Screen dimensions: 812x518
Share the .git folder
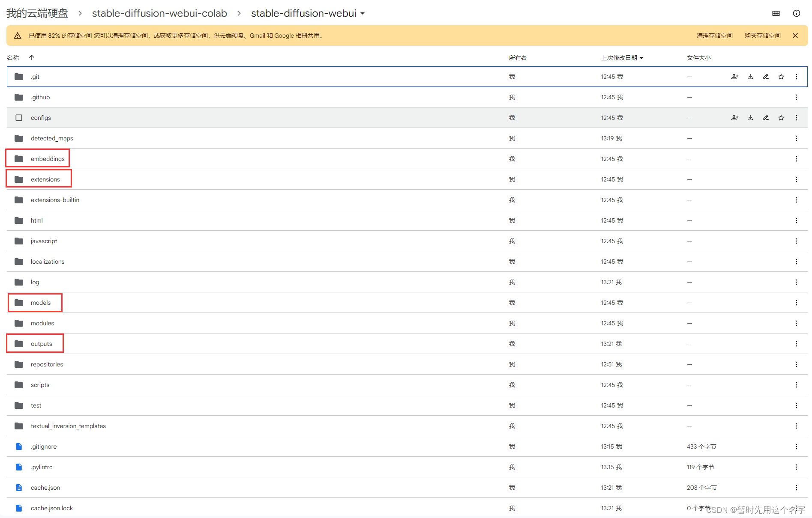pyautogui.click(x=734, y=77)
